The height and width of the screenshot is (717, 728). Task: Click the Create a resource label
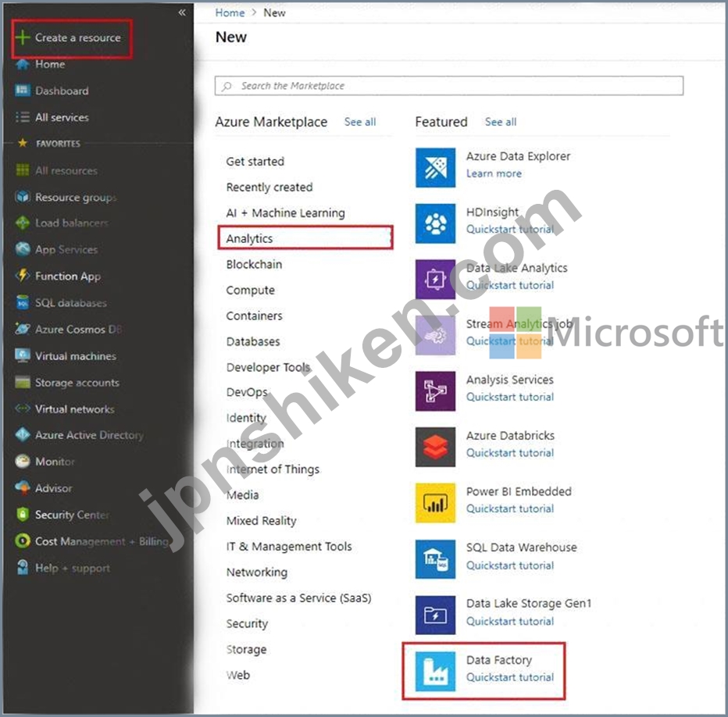pyautogui.click(x=77, y=37)
